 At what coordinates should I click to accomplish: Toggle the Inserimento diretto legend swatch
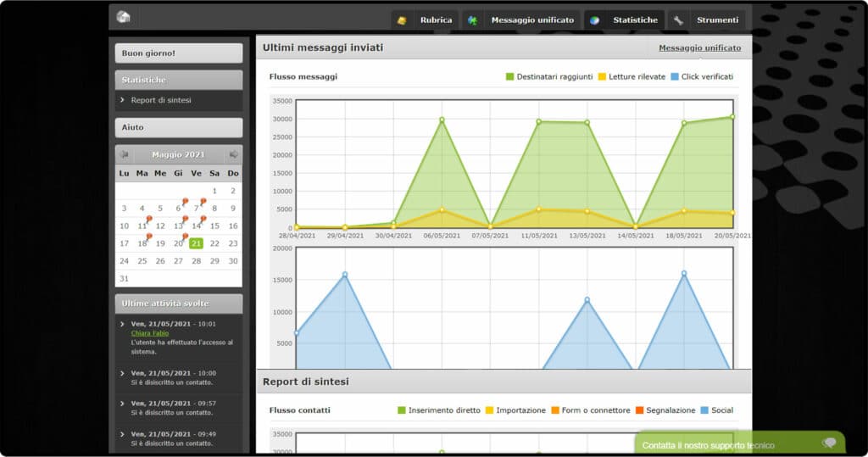pyautogui.click(x=401, y=410)
